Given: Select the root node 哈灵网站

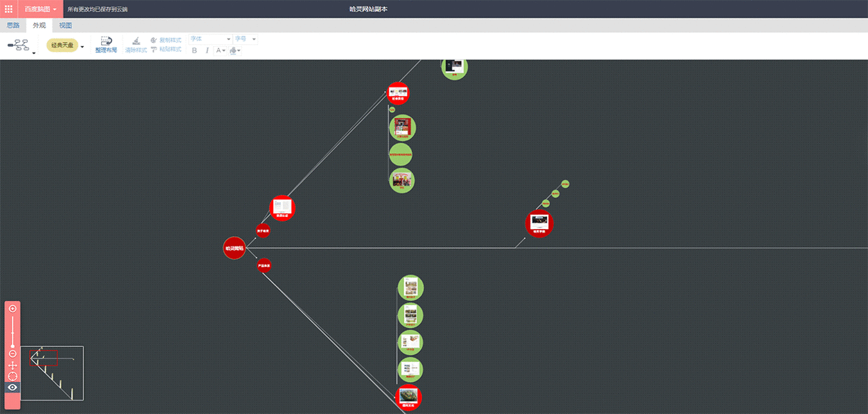Looking at the screenshot, I should pos(234,248).
